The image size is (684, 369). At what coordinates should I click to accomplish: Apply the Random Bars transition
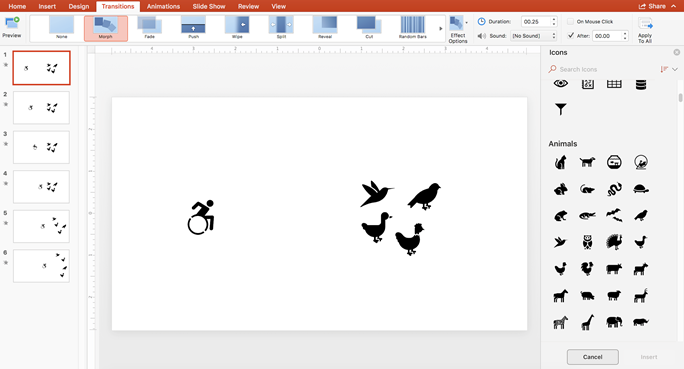412,28
